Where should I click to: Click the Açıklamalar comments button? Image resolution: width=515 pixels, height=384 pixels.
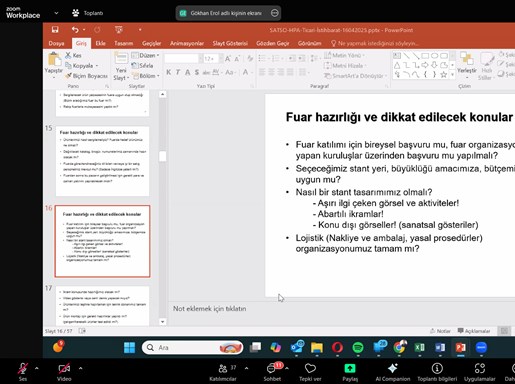(x=474, y=331)
